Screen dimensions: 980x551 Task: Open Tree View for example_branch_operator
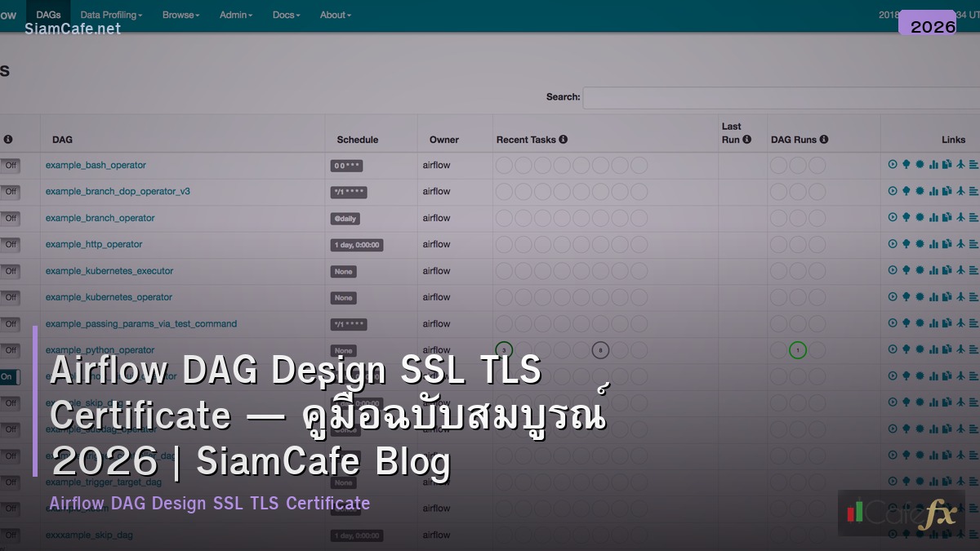[906, 217]
